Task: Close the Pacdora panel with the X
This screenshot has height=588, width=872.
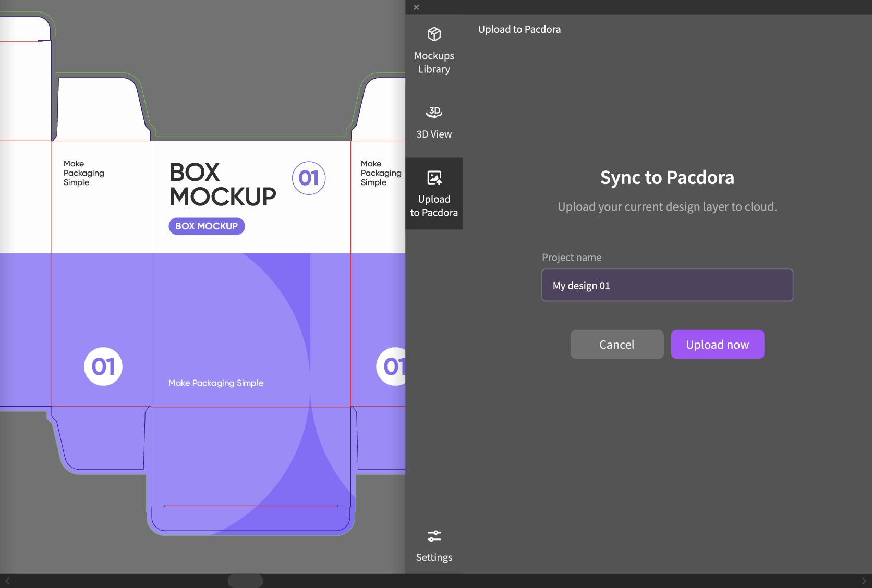Action: point(416,7)
